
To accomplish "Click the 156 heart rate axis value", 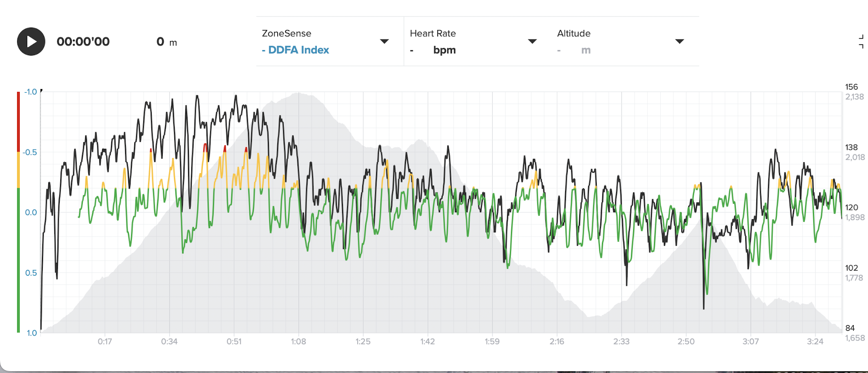I will [x=851, y=87].
